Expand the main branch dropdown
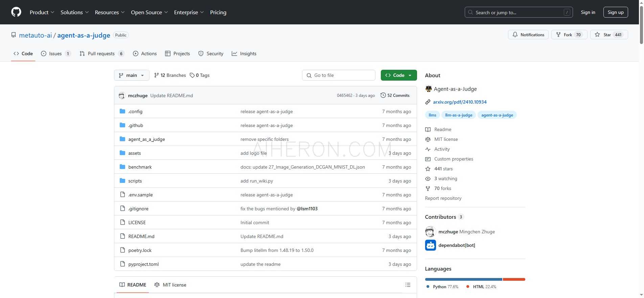The image size is (644, 298). (x=132, y=75)
